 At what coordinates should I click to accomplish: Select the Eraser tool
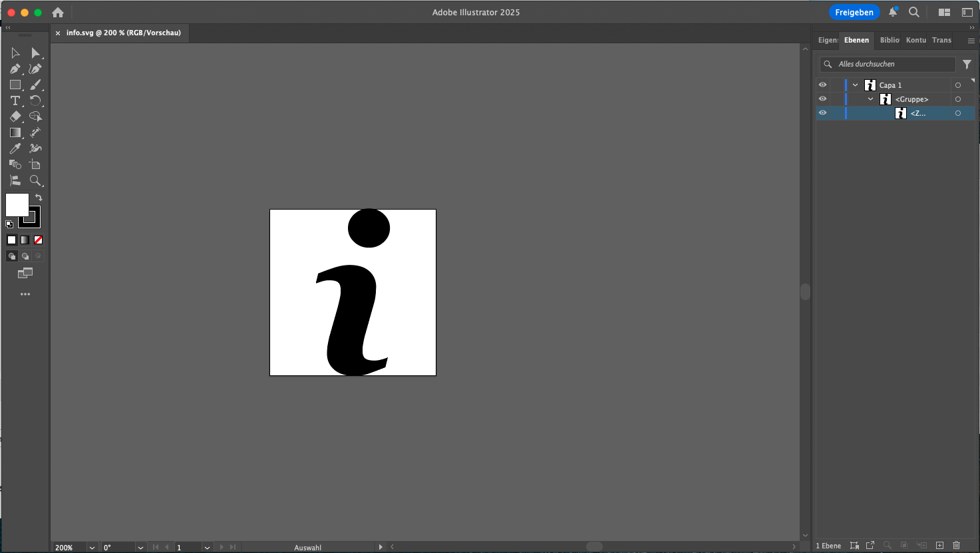click(15, 117)
